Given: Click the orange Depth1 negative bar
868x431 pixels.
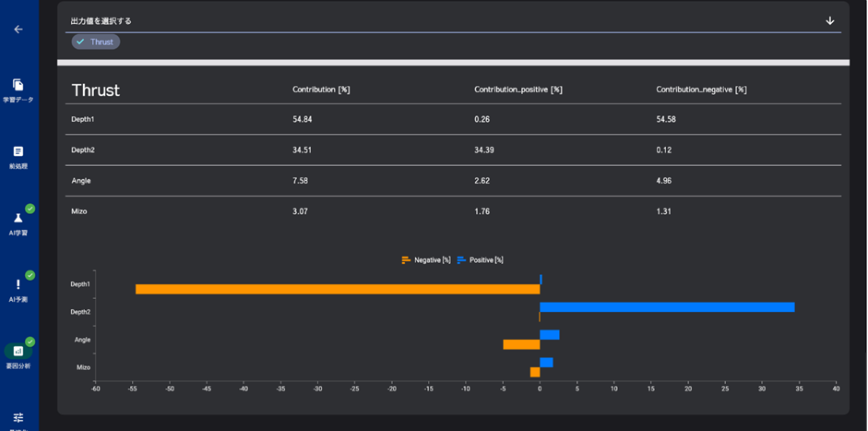Looking at the screenshot, I should [337, 289].
